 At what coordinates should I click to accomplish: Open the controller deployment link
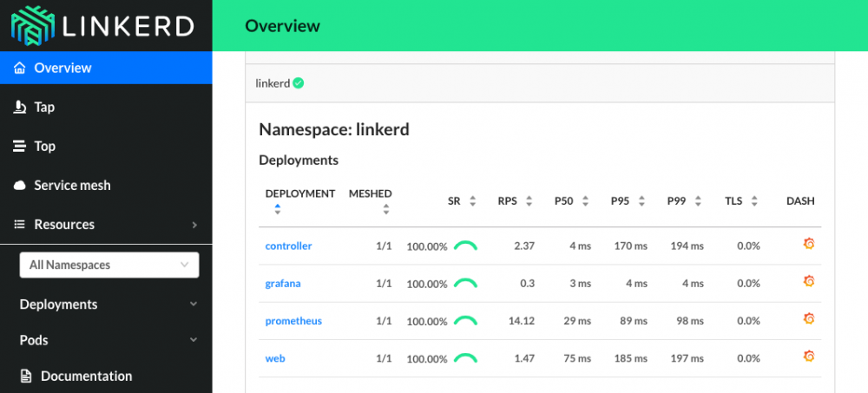tap(288, 246)
